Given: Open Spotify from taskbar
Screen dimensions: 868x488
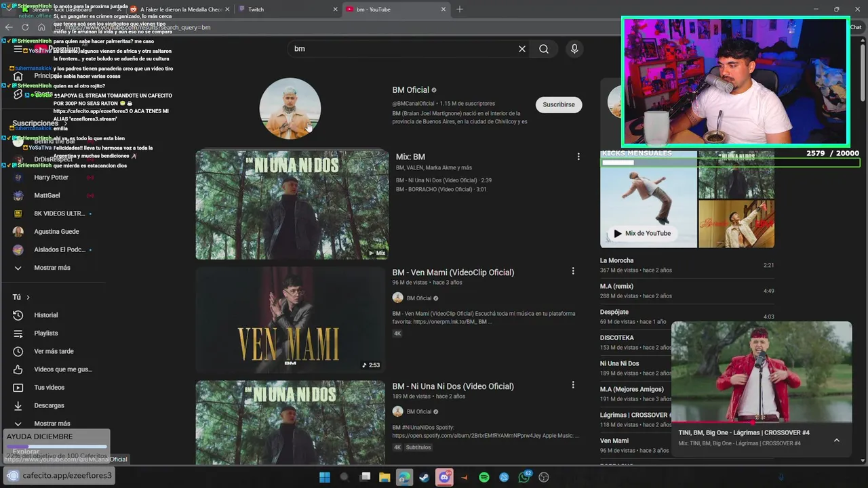Looking at the screenshot, I should [484, 477].
